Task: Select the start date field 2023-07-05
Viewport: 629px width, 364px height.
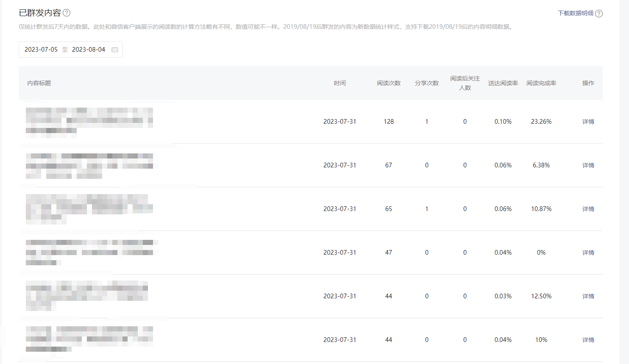Action: (x=41, y=50)
